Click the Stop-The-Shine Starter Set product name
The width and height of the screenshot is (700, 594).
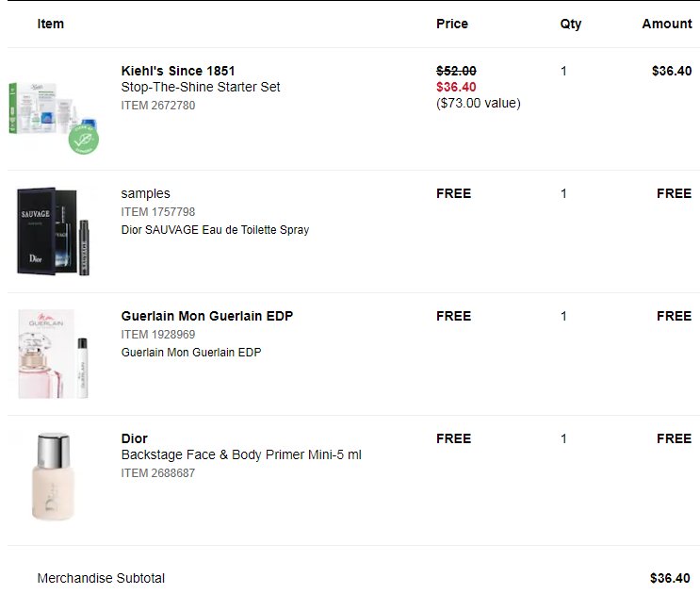201,87
